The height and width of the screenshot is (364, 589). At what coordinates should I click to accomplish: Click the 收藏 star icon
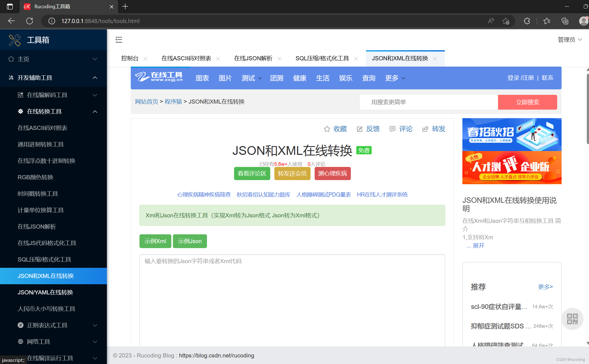coord(327,129)
